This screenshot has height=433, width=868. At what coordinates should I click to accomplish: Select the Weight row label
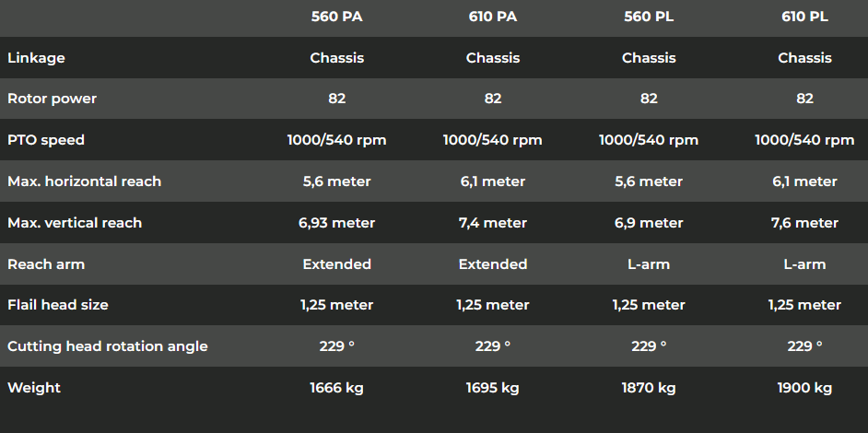click(34, 388)
